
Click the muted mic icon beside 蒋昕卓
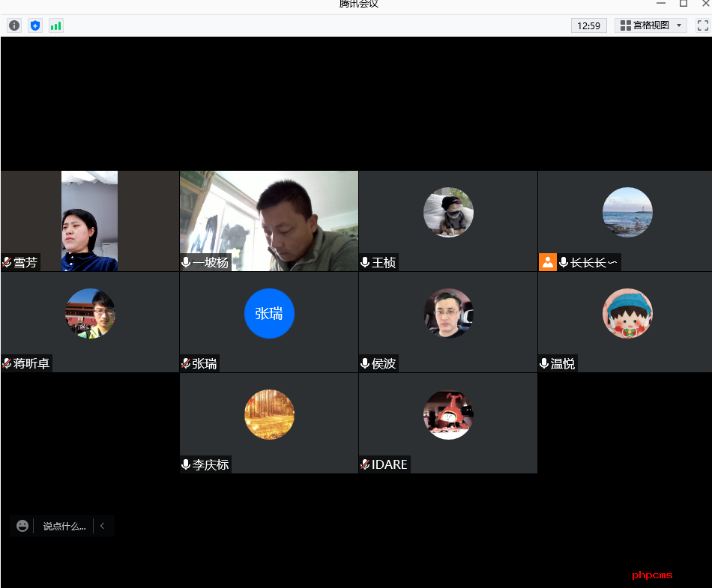pos(7,363)
